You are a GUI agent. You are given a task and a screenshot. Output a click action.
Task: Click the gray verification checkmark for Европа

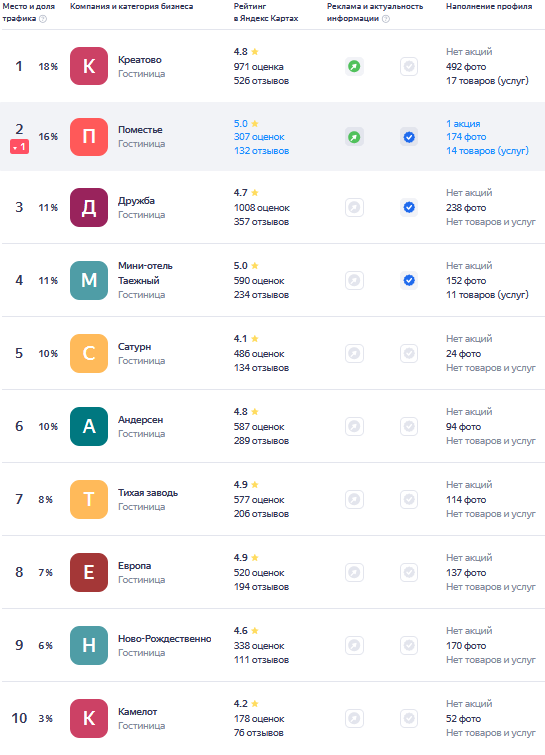[409, 572]
